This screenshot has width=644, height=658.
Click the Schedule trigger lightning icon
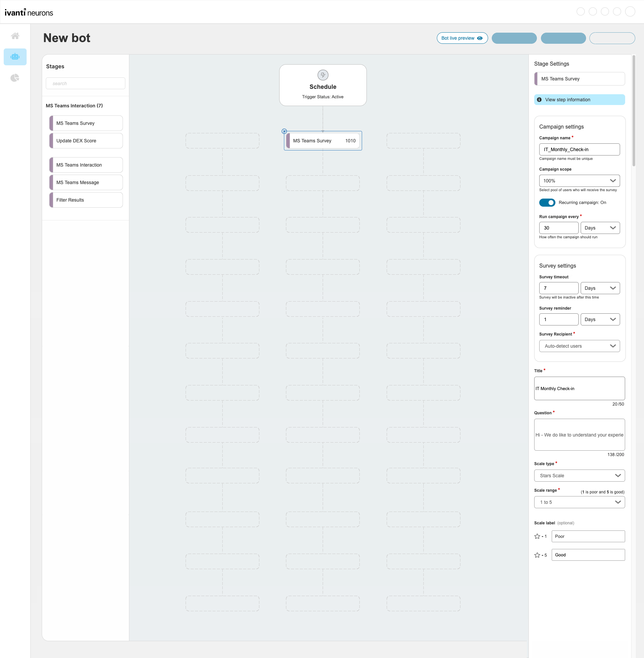323,75
